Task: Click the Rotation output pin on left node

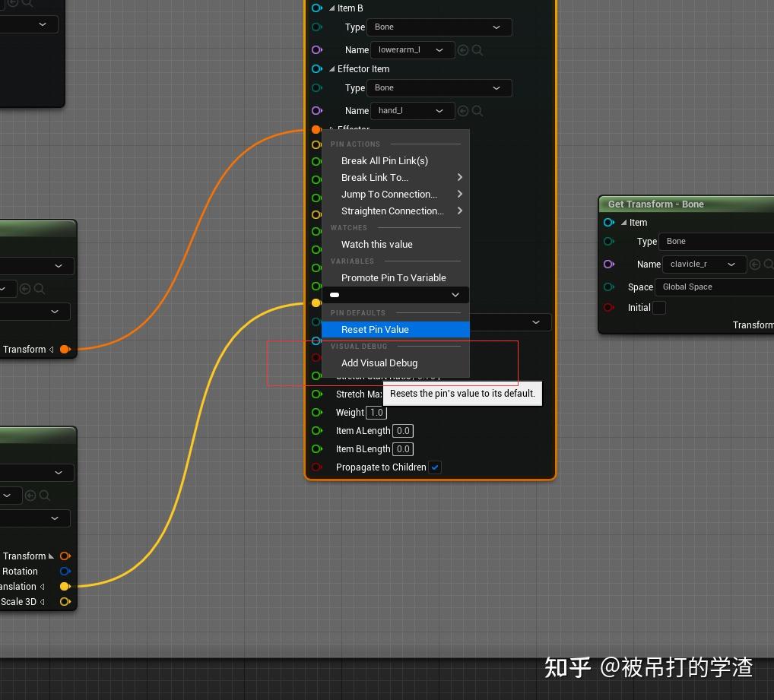Action: coord(65,571)
